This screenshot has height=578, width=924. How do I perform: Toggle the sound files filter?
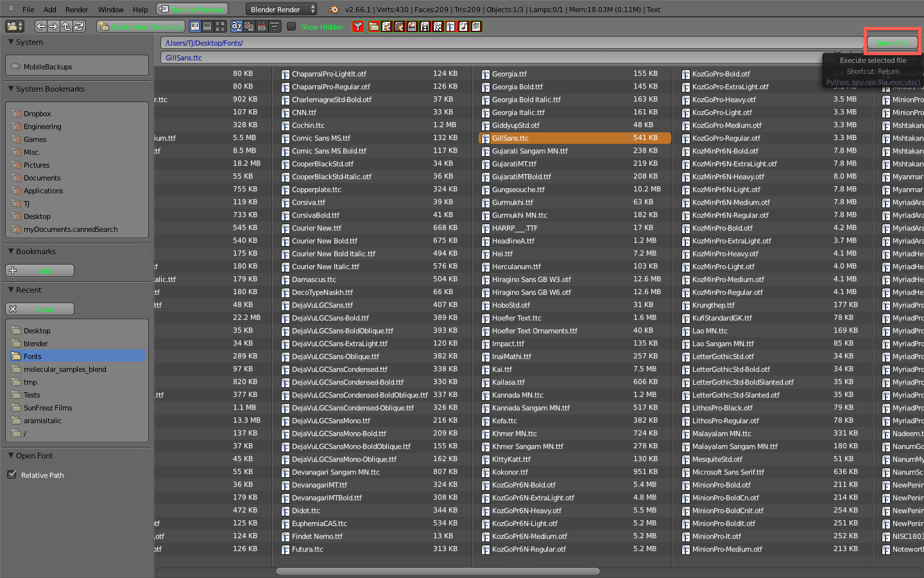(x=463, y=26)
